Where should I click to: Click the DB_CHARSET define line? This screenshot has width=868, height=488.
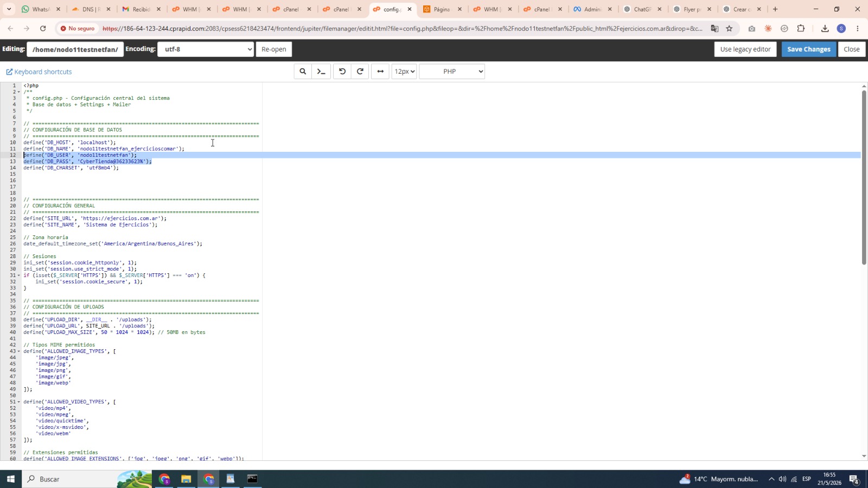click(x=71, y=168)
